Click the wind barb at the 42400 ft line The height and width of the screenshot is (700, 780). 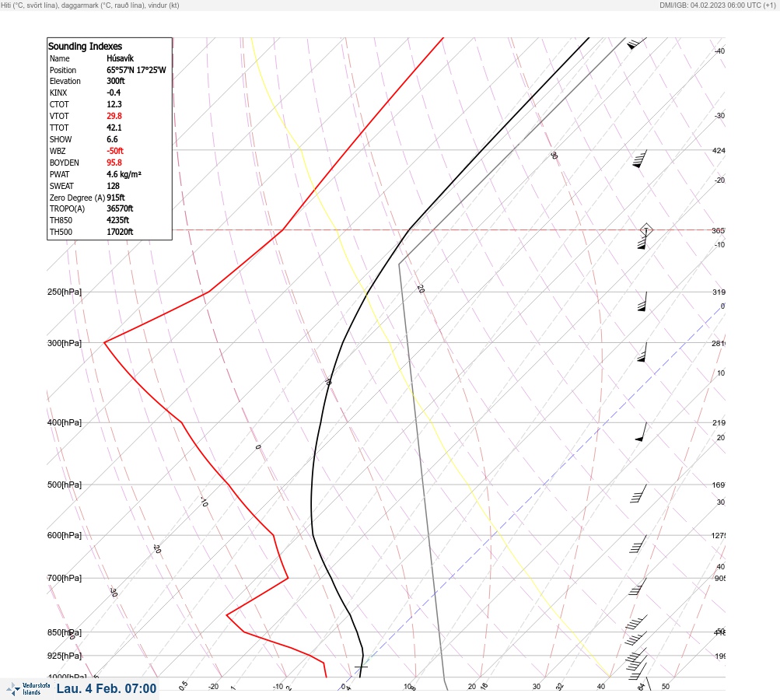[x=640, y=159]
